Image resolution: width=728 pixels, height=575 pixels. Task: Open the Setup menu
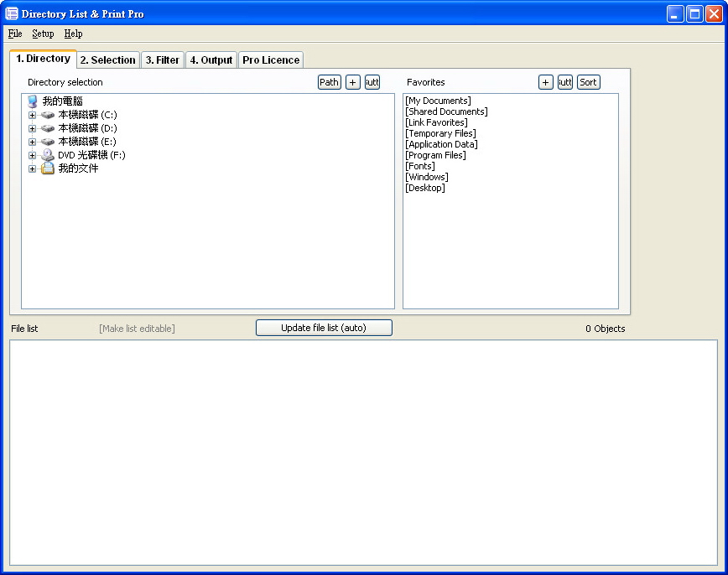point(43,34)
